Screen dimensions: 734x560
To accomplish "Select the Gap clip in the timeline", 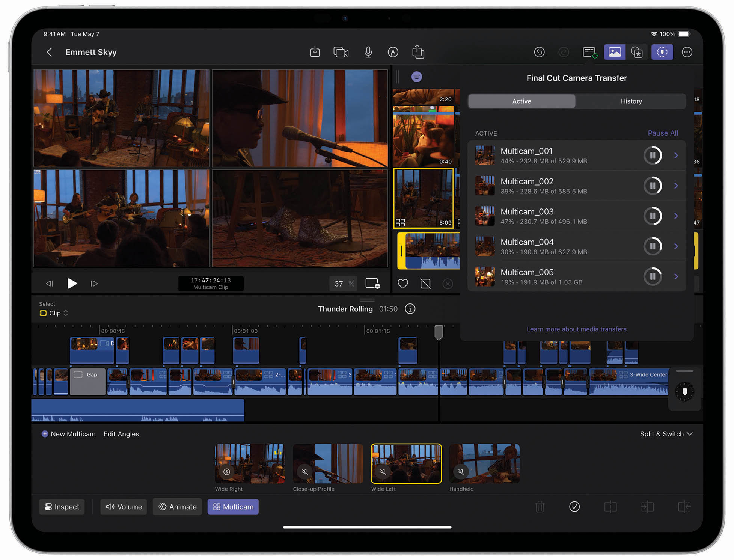I will point(87,382).
